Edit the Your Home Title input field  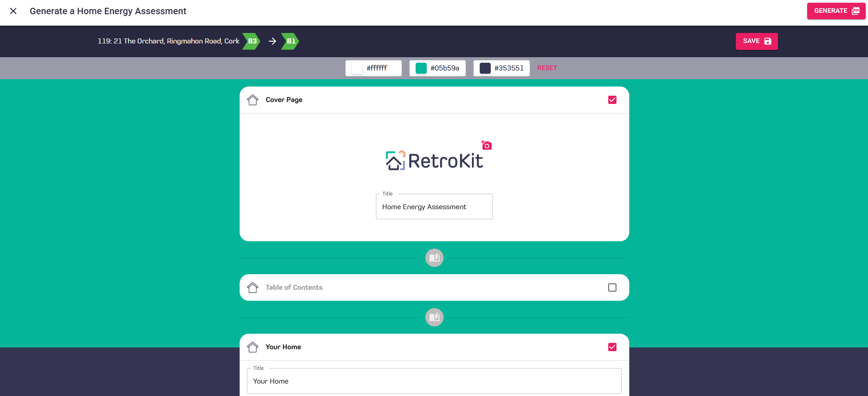click(434, 381)
